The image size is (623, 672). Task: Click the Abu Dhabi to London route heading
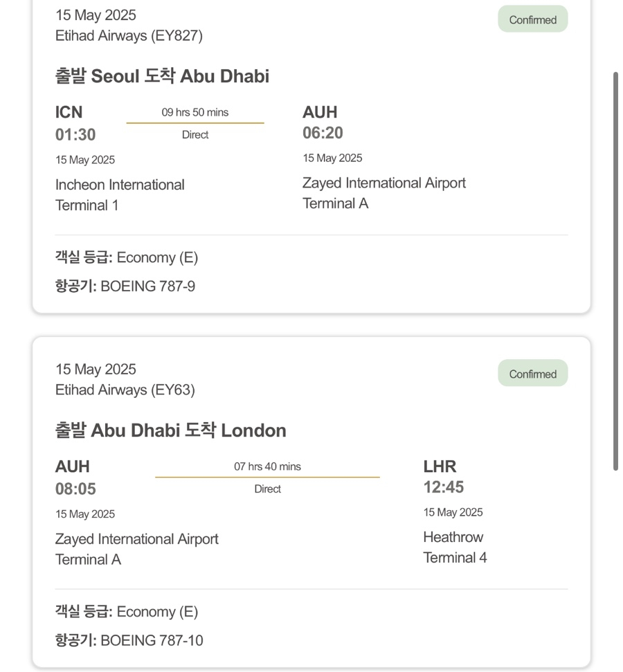[171, 430]
